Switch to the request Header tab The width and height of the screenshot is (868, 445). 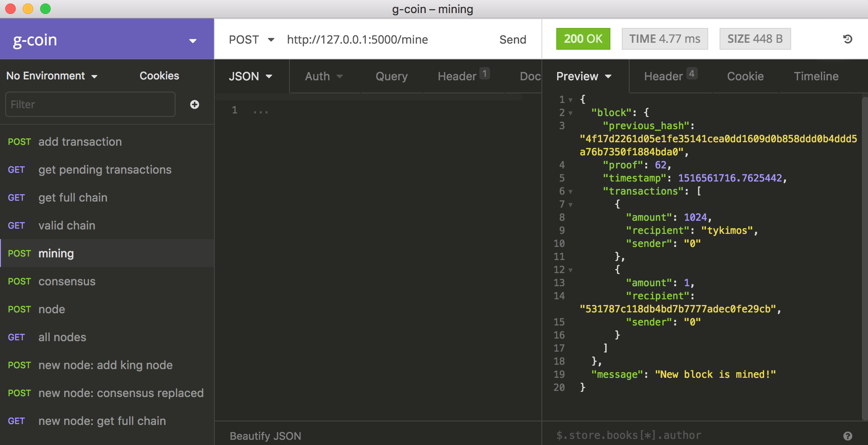(463, 76)
